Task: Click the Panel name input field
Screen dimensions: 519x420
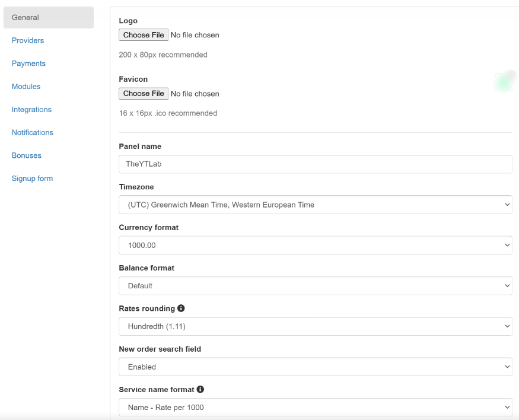Action: coord(316,164)
